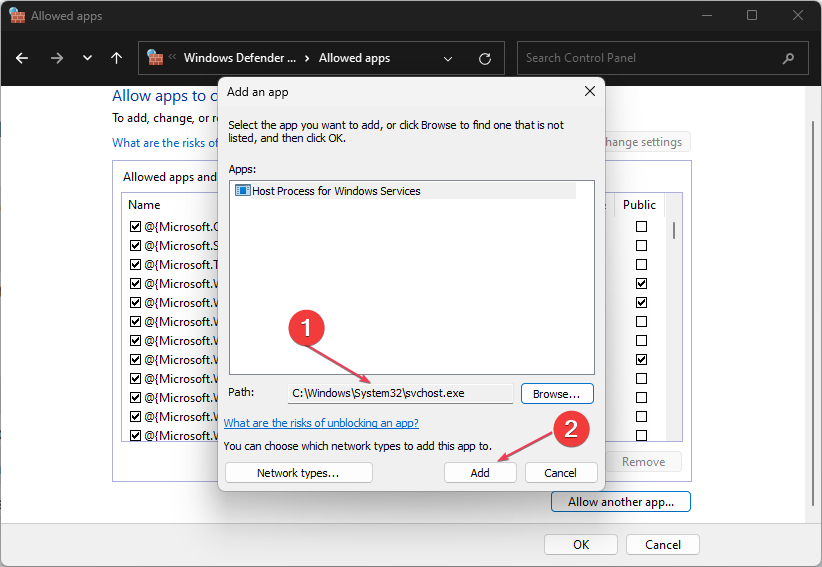Open 'What are the risks of' link in Allowed apps window
Screen dimensions: 822x567
165,143
